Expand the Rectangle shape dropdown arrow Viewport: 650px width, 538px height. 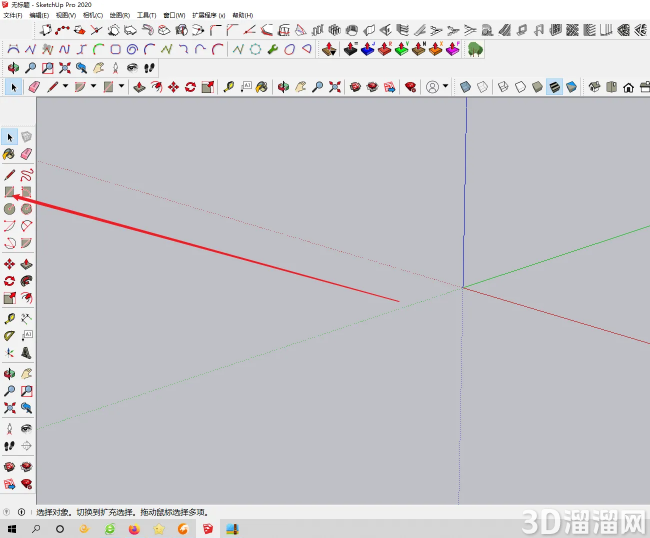[x=121, y=86]
